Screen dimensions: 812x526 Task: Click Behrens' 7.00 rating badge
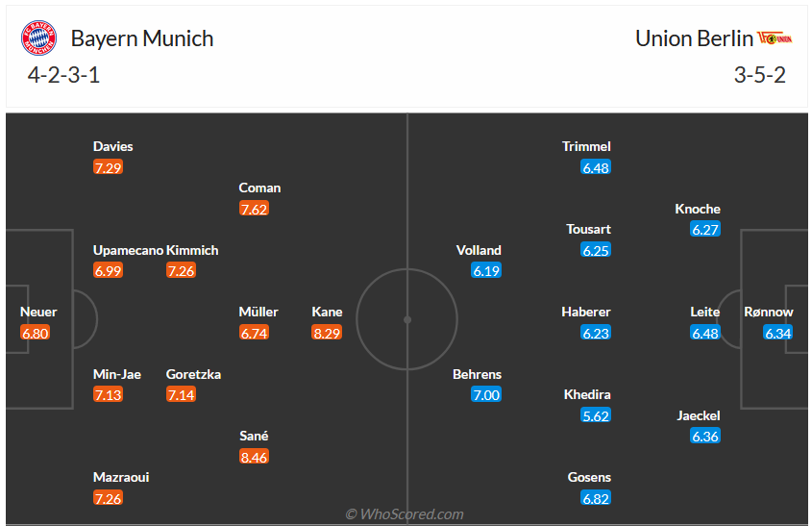pyautogui.click(x=486, y=395)
